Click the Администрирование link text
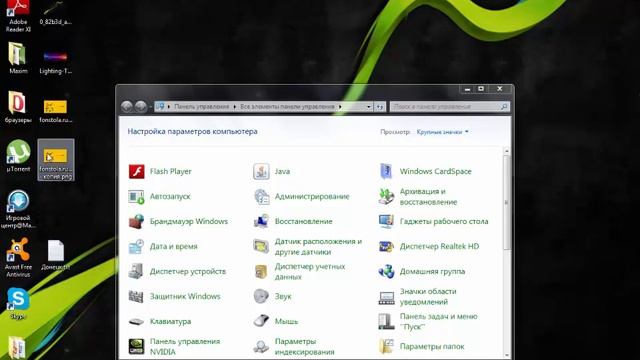640x360 pixels. tap(312, 197)
